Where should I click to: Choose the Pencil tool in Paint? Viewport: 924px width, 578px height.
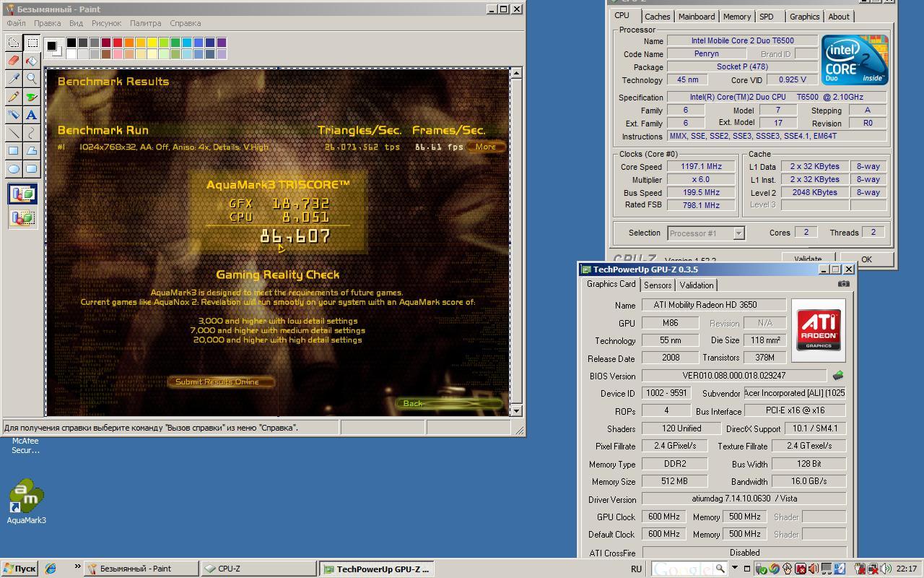(14, 97)
